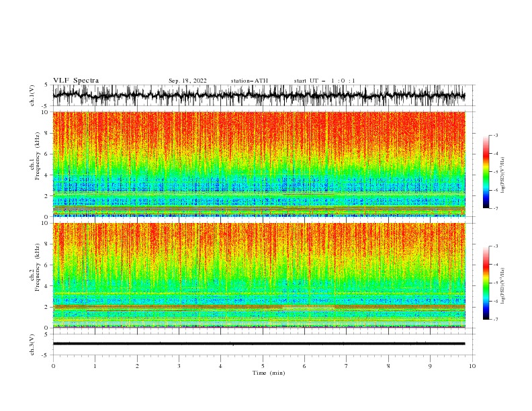Click the "-3" value on ch.1 color scale
The width and height of the screenshot is (532, 411).
click(496, 135)
